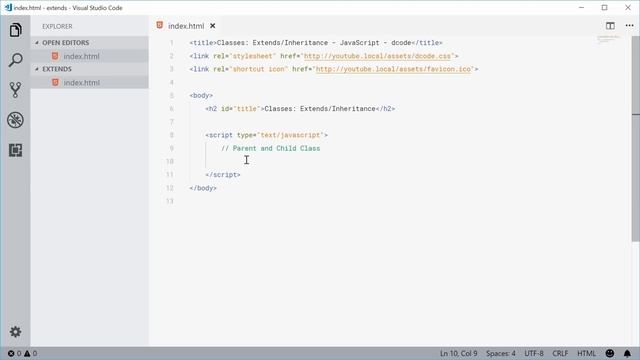This screenshot has height=360, width=640.
Task: Click the script type text/javascript line
Action: tap(266, 135)
